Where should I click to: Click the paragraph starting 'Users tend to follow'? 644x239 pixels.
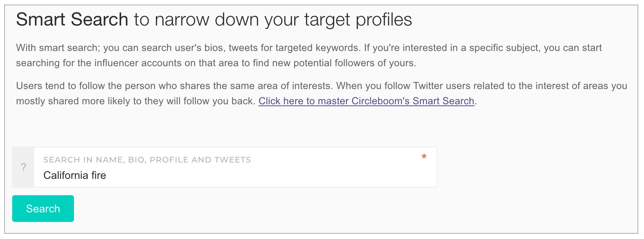[x=322, y=93]
